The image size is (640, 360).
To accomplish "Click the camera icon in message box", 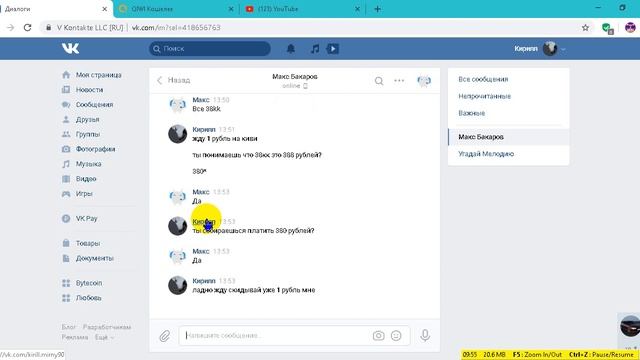I will coord(378,336).
